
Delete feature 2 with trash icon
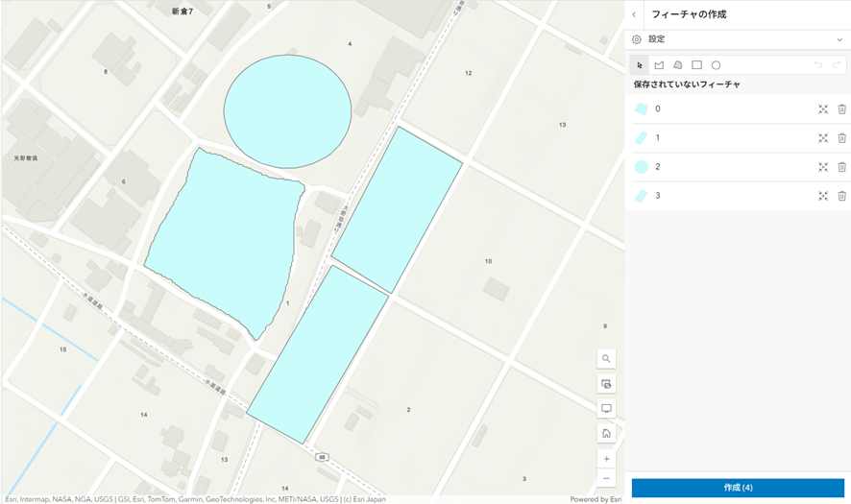coord(841,166)
